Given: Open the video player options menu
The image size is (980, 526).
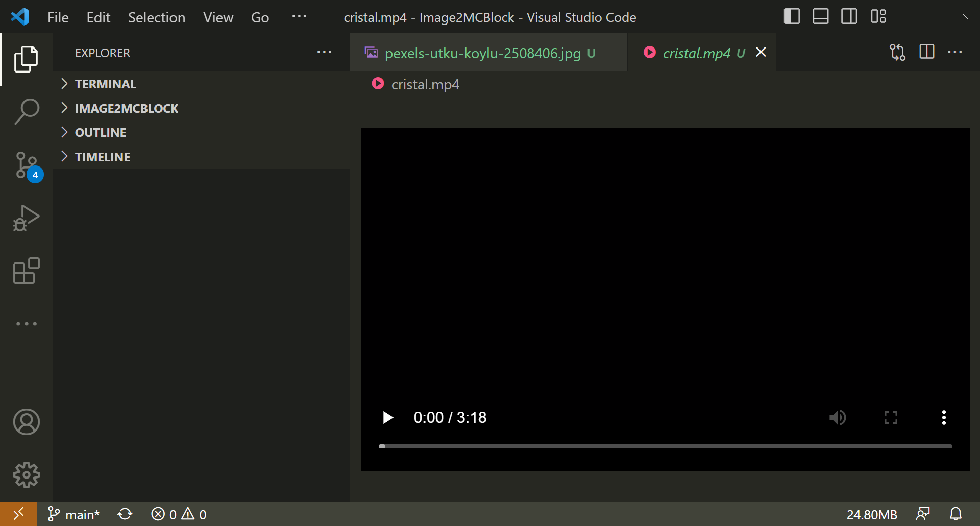Looking at the screenshot, I should coord(943,417).
